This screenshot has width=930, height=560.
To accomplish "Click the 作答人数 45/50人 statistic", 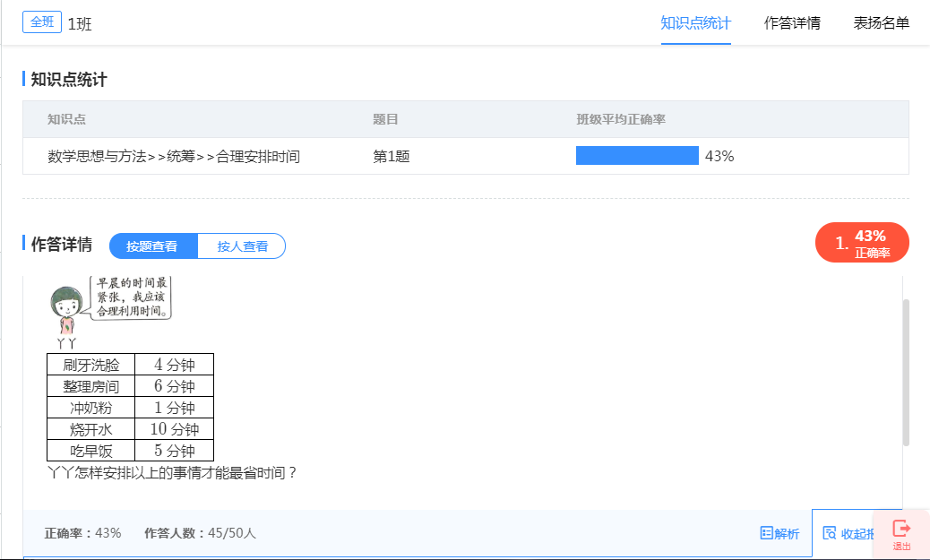I will [200, 533].
